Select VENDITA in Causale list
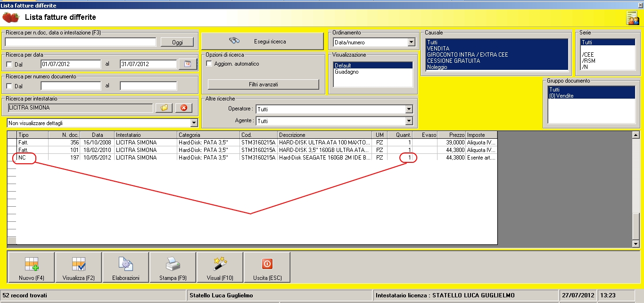Viewport: 644px width, 303px height. coord(497,49)
